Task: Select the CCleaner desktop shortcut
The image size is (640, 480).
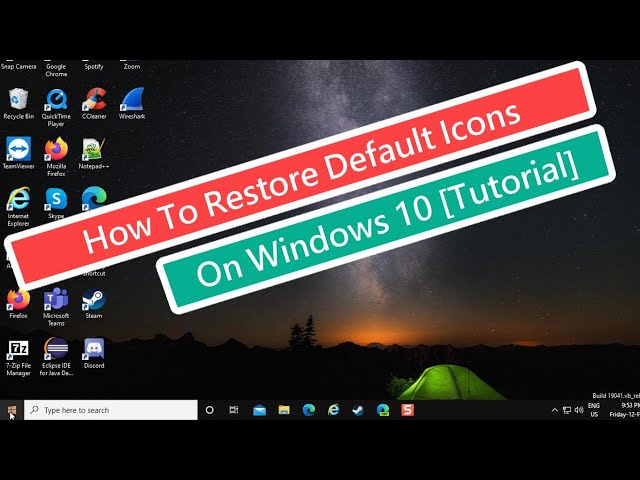Action: pyautogui.click(x=94, y=104)
